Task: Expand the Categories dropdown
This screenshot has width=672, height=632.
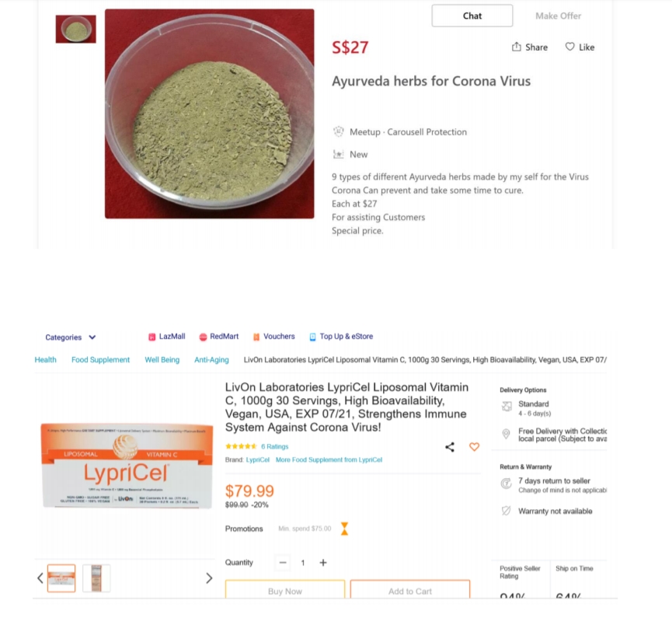Action: (x=71, y=337)
